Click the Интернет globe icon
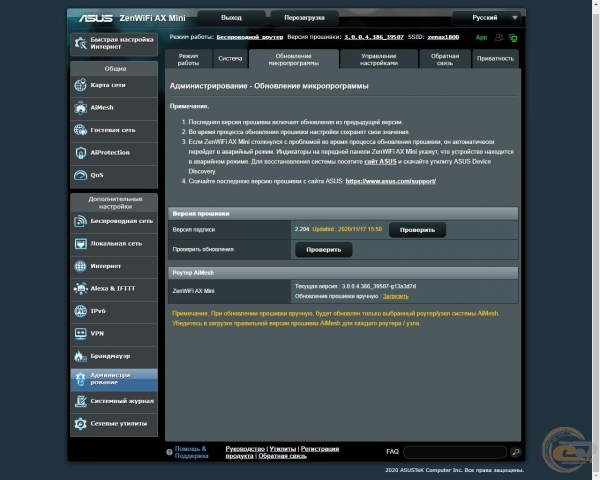Screen dimensions: 600x480 (80, 266)
